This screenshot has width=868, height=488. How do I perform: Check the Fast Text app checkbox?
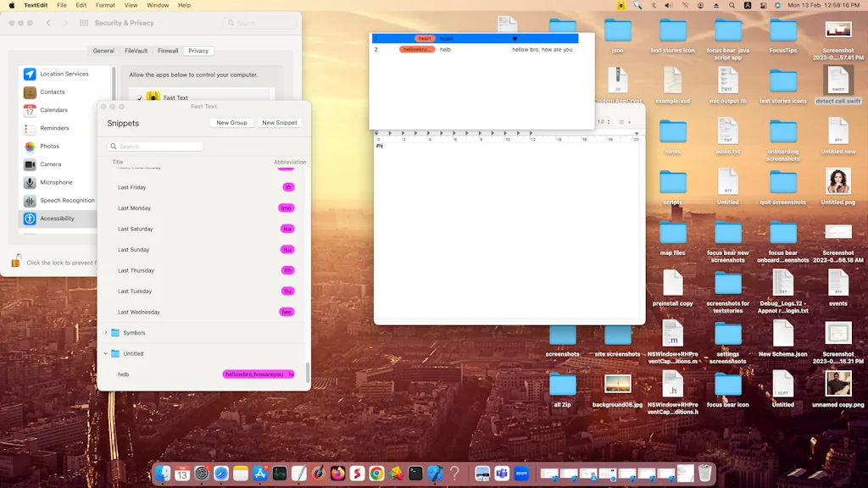point(140,97)
